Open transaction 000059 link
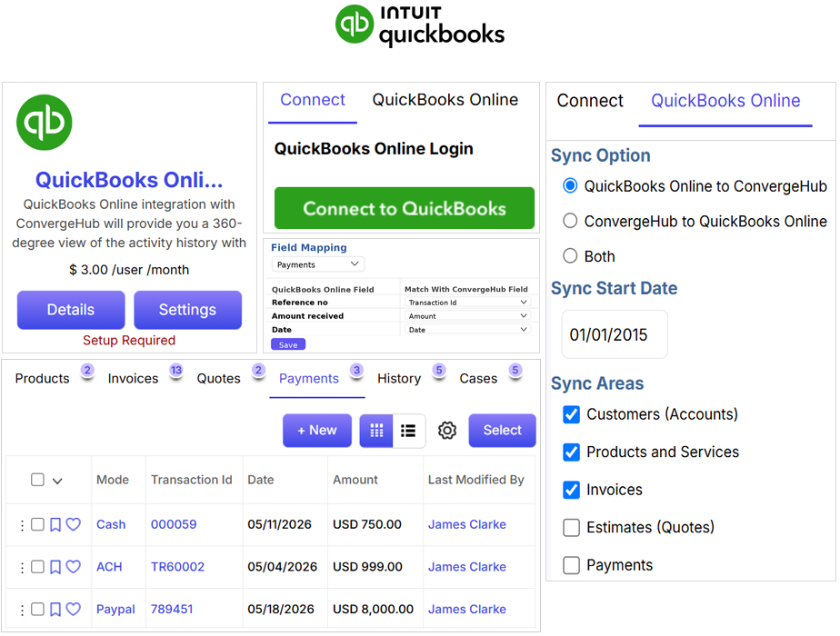This screenshot has width=840, height=636. [174, 524]
